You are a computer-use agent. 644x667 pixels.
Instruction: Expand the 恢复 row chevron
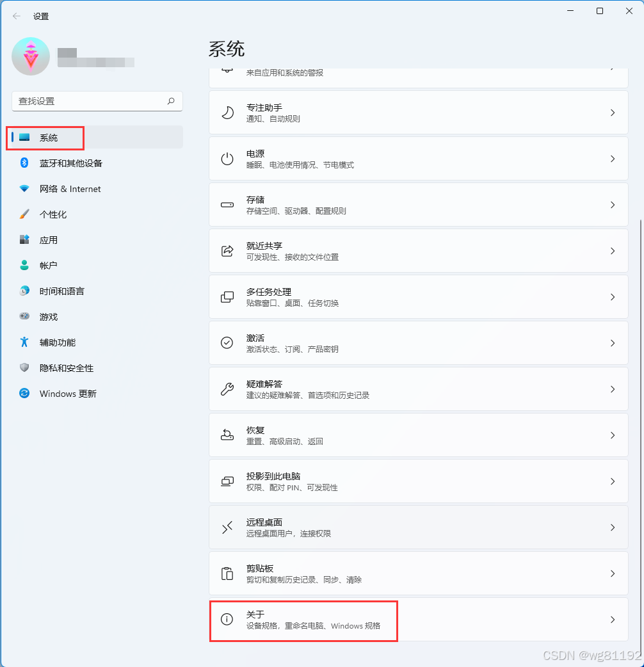pyautogui.click(x=613, y=435)
